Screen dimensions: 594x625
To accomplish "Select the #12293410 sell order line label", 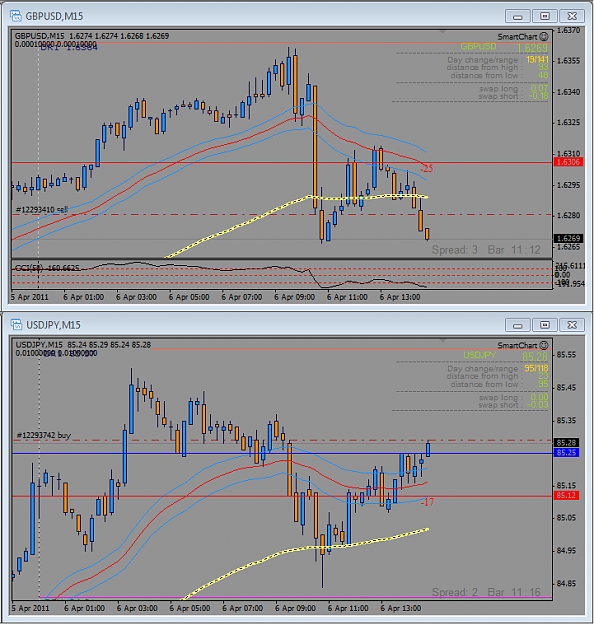I will tap(42, 209).
